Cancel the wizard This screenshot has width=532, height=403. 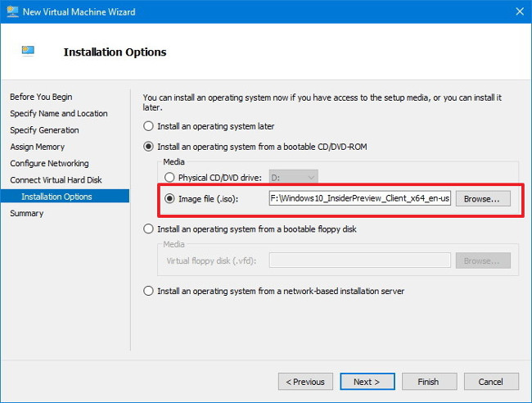pos(491,382)
